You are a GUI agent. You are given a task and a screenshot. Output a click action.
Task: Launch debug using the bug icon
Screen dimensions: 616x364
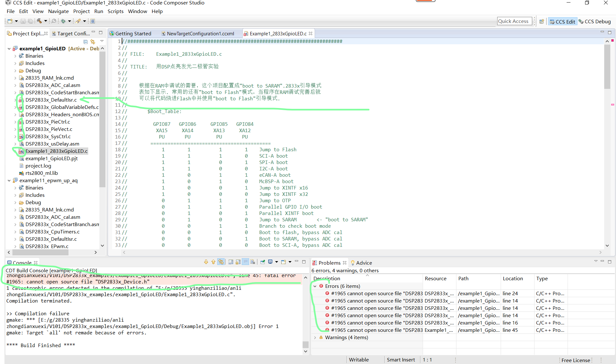click(x=63, y=21)
